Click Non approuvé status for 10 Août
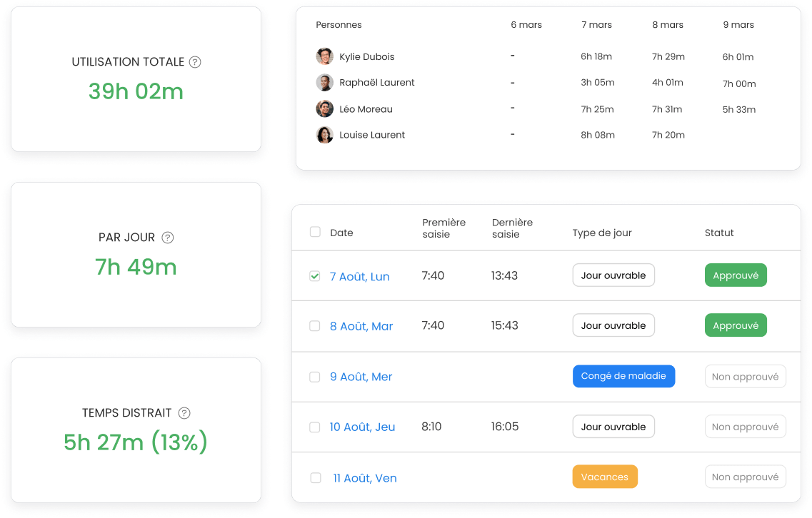This screenshot has height=518, width=812. 745,427
